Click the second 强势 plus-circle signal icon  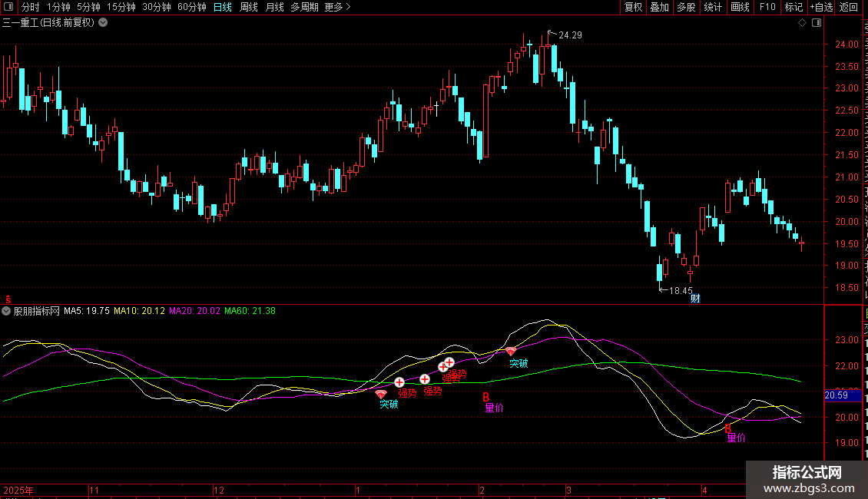pyautogui.click(x=425, y=379)
